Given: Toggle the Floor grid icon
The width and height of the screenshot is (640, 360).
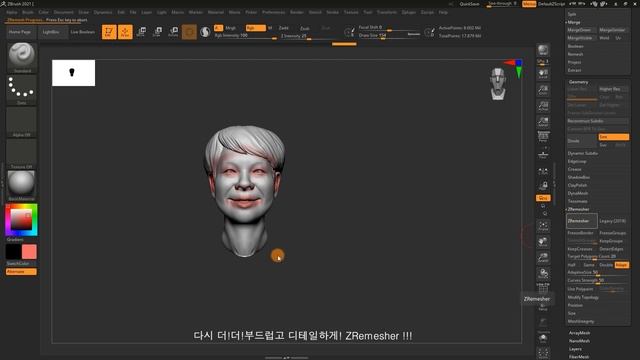Looking at the screenshot, I should point(543,154).
